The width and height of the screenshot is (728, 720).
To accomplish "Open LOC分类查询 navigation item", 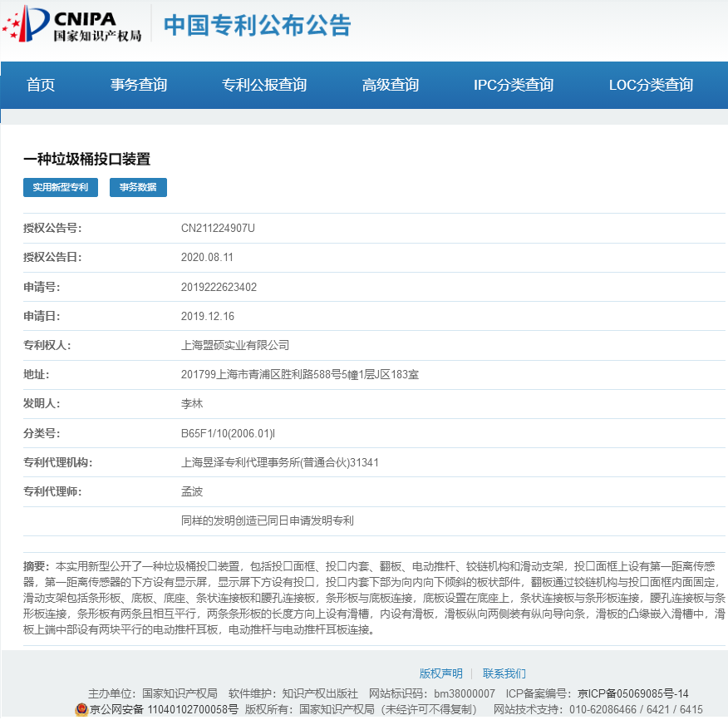I will tap(651, 85).
